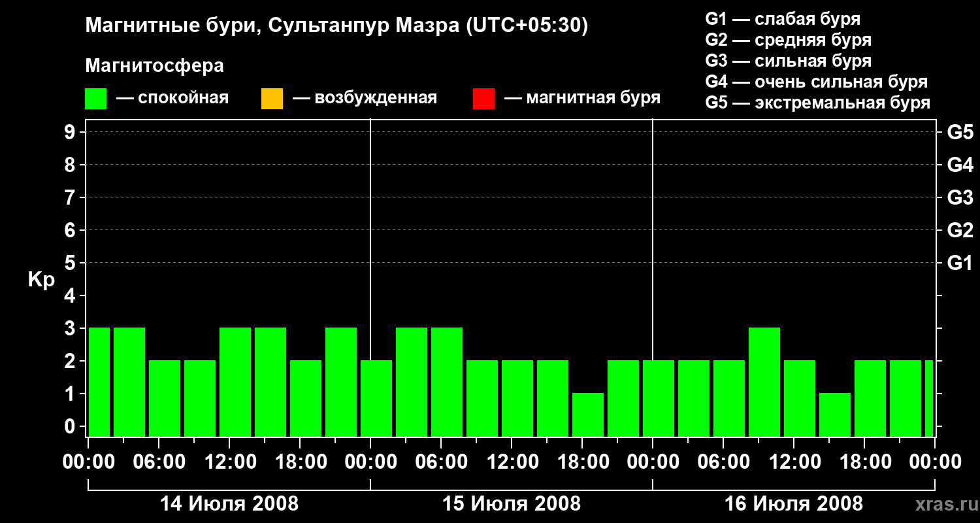Select the 'Магнитосфера' legend heading
The image size is (980, 523).
[x=155, y=66]
